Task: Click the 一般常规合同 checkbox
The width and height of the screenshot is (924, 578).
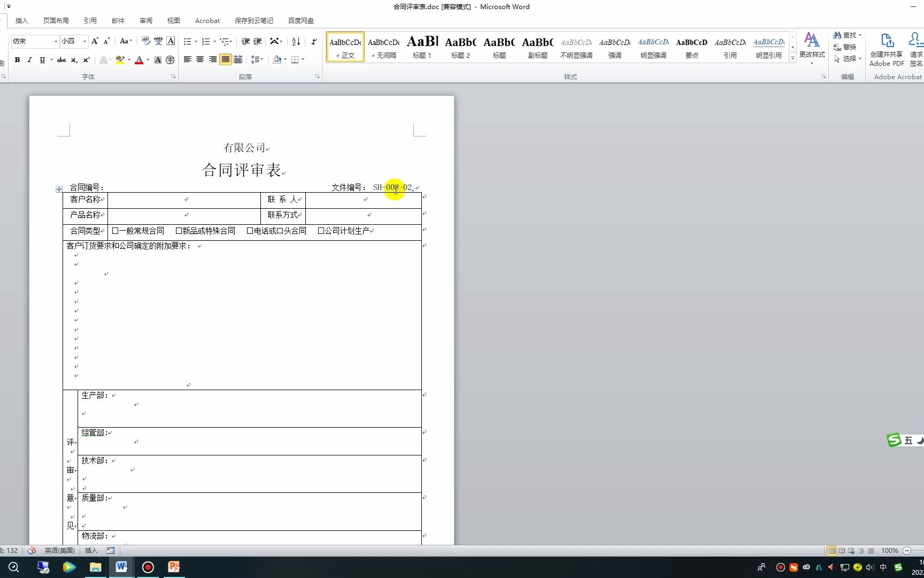Action: click(x=115, y=231)
